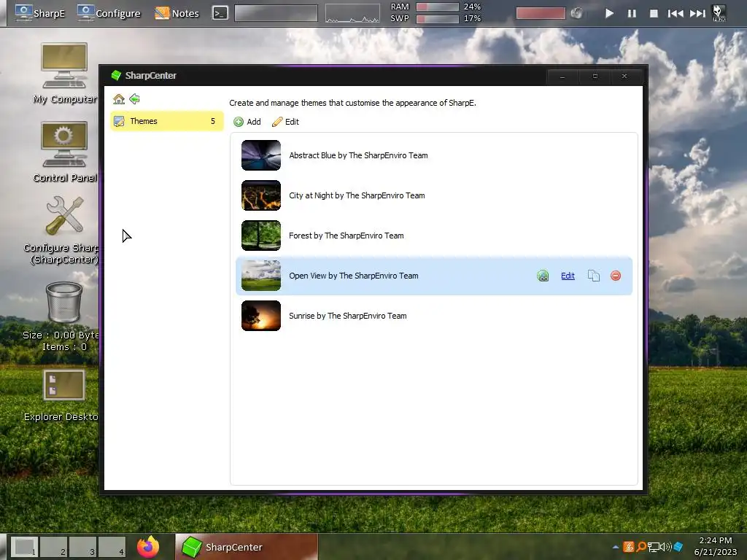Open the SharpE menu in top bar
Image resolution: width=747 pixels, height=560 pixels.
tap(39, 13)
